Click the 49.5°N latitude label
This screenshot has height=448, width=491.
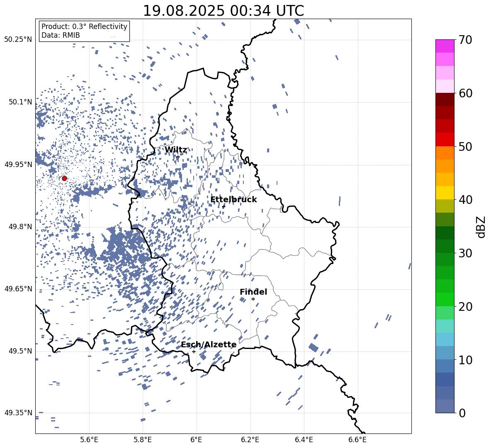point(20,351)
